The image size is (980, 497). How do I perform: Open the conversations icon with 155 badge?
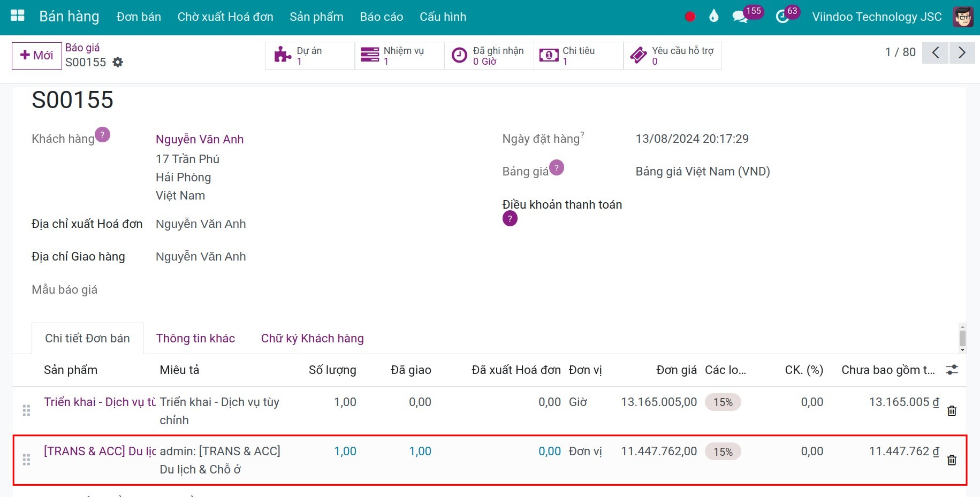click(740, 17)
